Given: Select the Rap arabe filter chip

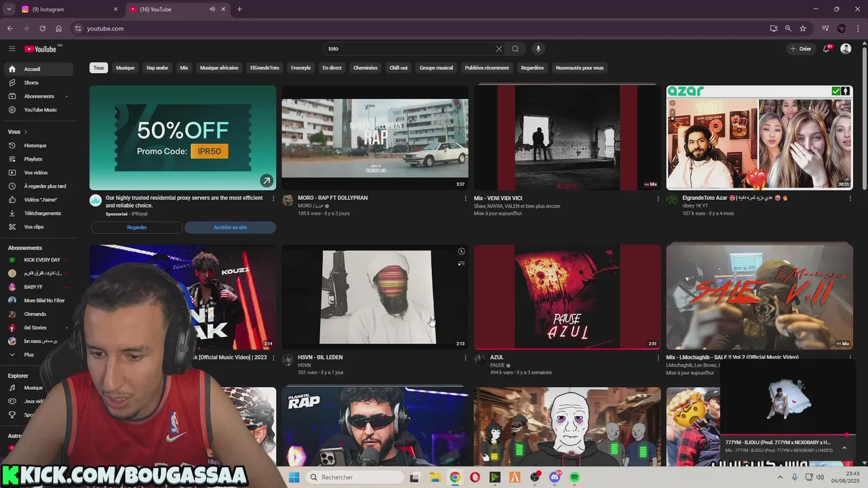Looking at the screenshot, I should 157,68.
